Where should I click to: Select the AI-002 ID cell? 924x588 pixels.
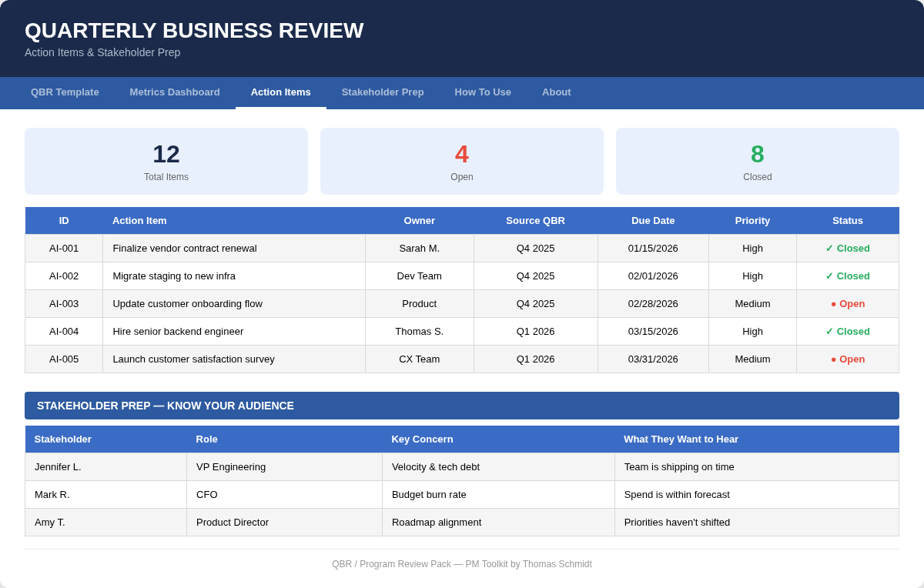[x=64, y=276]
